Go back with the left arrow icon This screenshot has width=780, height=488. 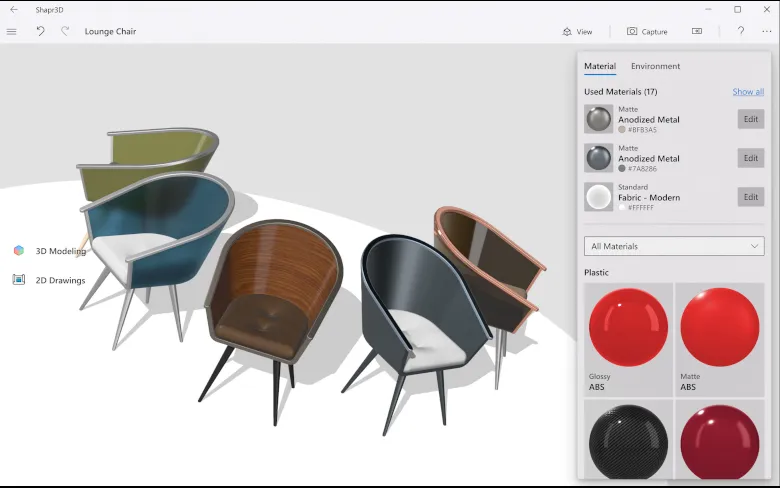(x=14, y=9)
